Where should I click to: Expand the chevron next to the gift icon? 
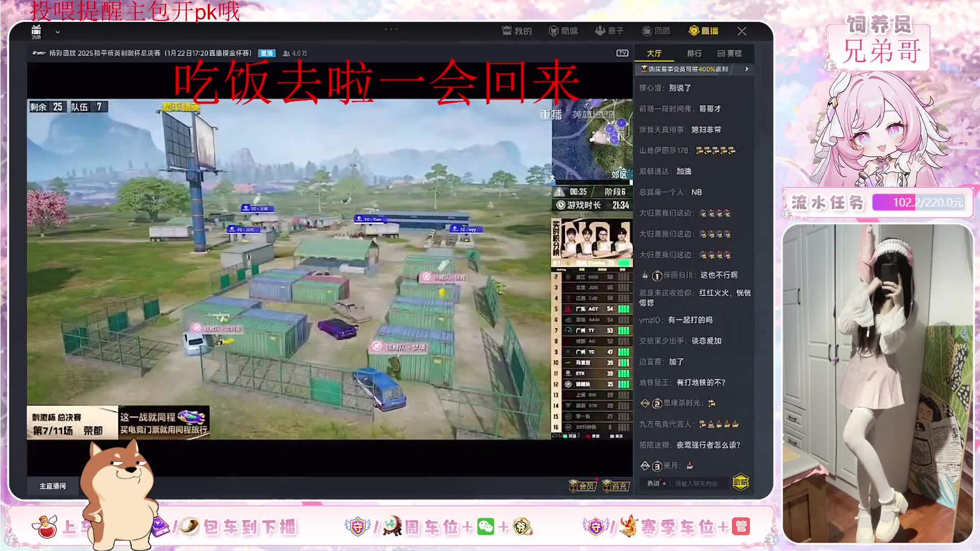coord(58,32)
